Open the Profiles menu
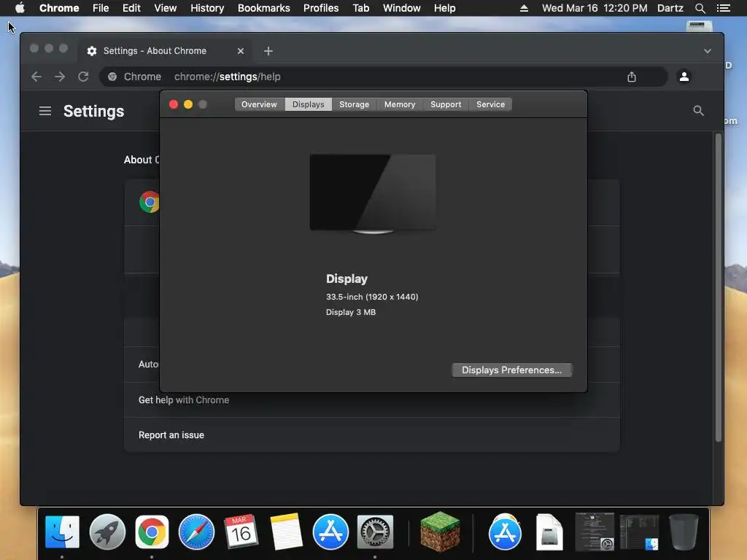The image size is (747, 560). coord(321,8)
